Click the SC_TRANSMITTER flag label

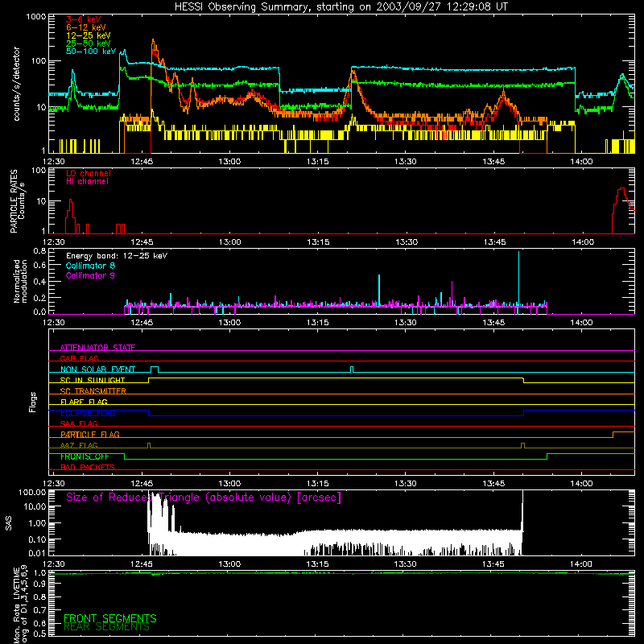click(x=93, y=391)
